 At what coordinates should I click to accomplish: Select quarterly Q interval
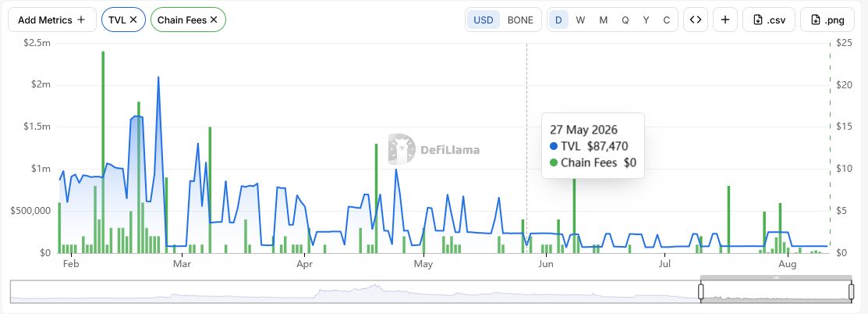[x=625, y=20]
